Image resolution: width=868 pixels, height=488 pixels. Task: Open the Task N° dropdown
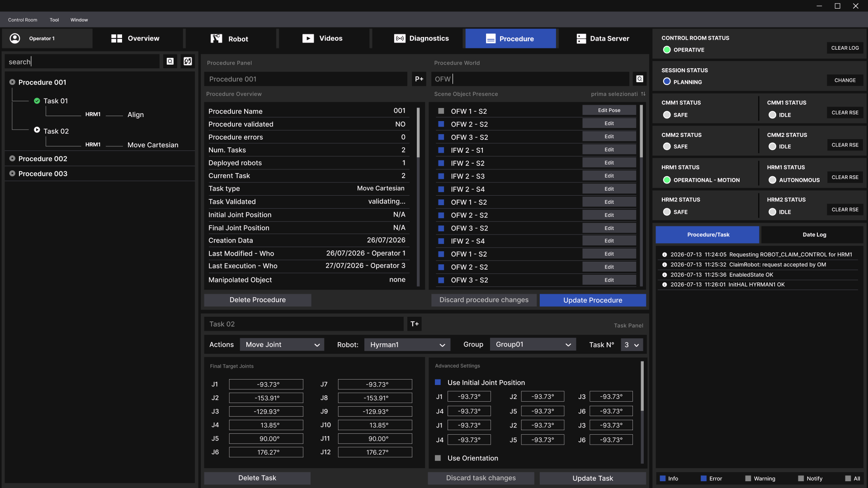point(632,345)
